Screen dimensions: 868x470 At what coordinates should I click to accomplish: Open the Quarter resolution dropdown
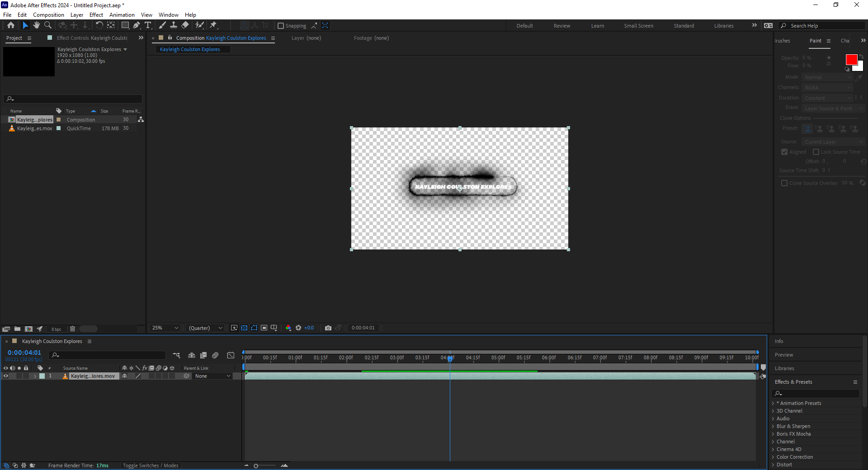[206, 328]
